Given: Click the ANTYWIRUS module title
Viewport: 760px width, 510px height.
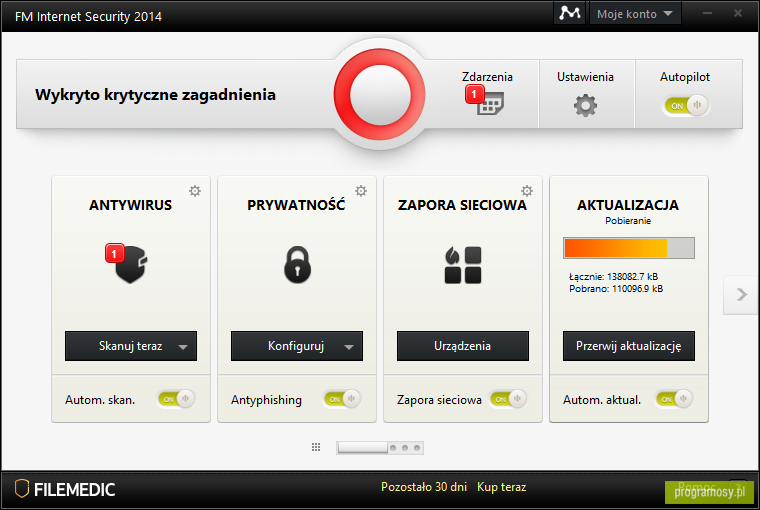Looking at the screenshot, I should click(x=130, y=205).
